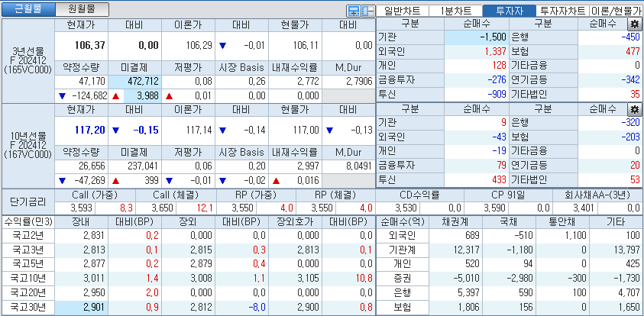
Task: Open gear settings beside 은행 -320 row
Action: [634, 109]
